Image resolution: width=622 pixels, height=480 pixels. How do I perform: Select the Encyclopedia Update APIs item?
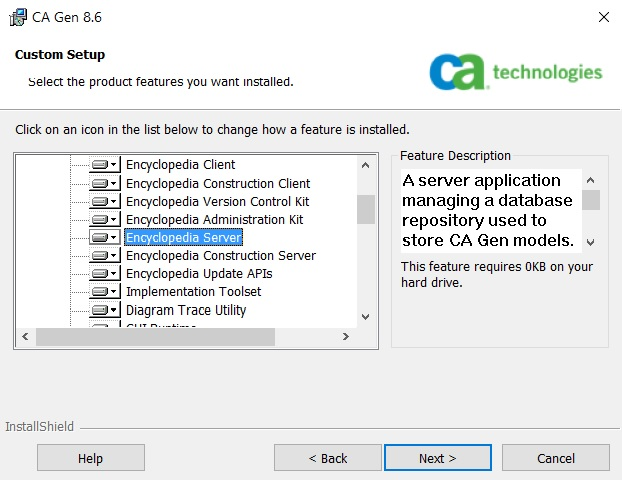tap(198, 273)
